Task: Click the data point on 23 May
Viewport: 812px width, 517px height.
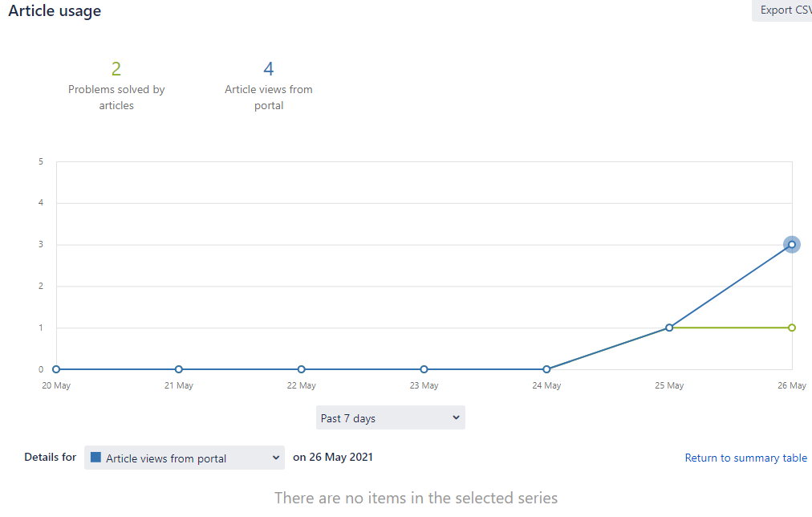Action: point(424,369)
